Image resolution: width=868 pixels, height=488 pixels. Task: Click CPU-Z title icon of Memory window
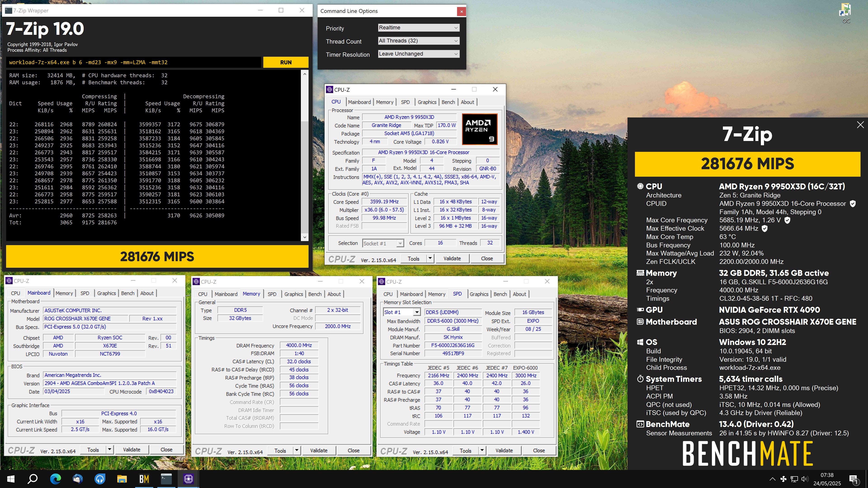tap(196, 282)
